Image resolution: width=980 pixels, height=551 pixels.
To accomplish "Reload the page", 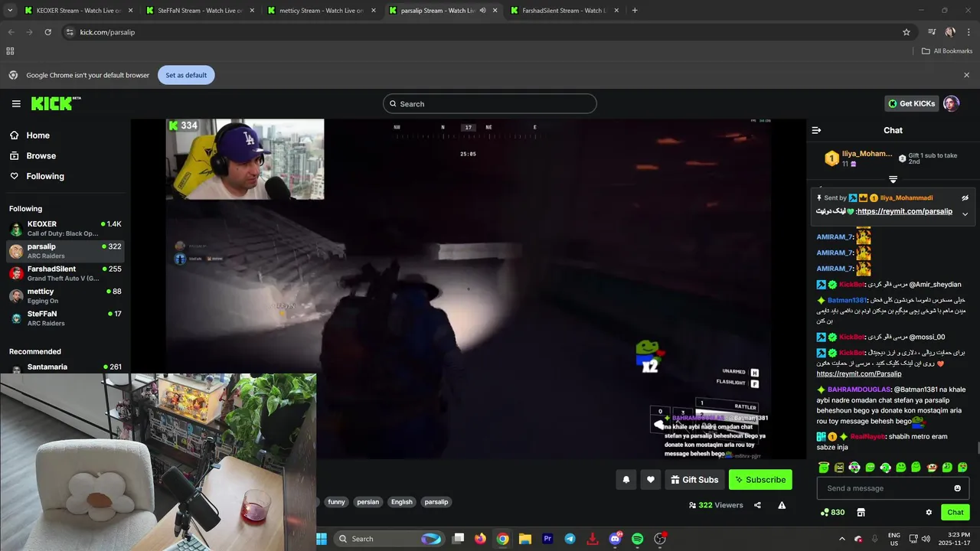I will tap(48, 32).
